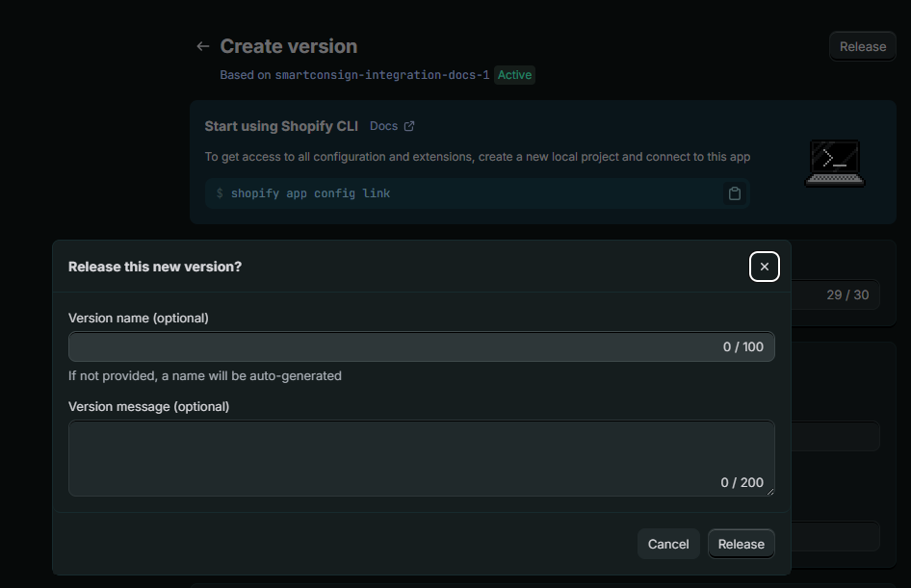Open the Docs link
The height and width of the screenshot is (588, 911).
tap(383, 126)
